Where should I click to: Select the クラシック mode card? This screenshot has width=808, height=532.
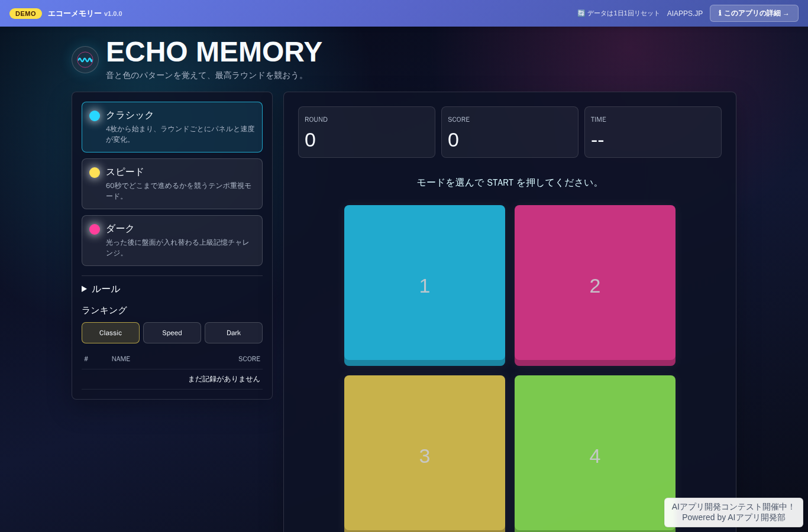(172, 127)
